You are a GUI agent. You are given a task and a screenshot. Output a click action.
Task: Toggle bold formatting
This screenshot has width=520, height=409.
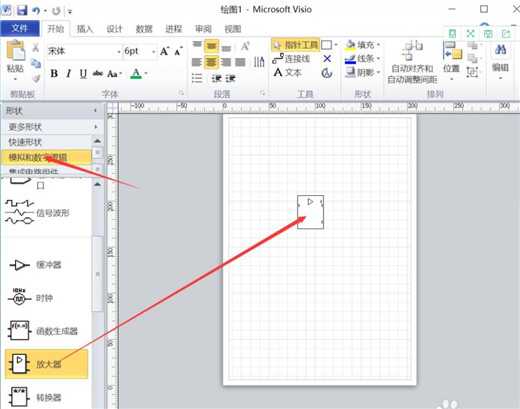(54, 73)
